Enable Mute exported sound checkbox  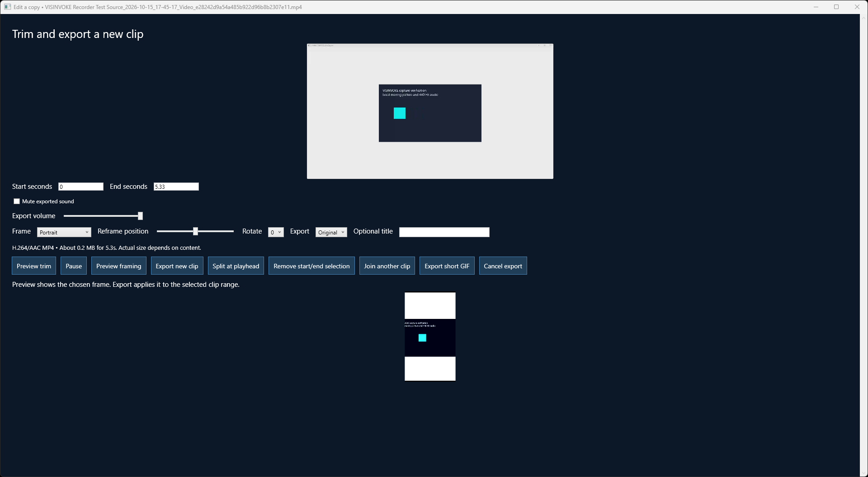point(17,201)
